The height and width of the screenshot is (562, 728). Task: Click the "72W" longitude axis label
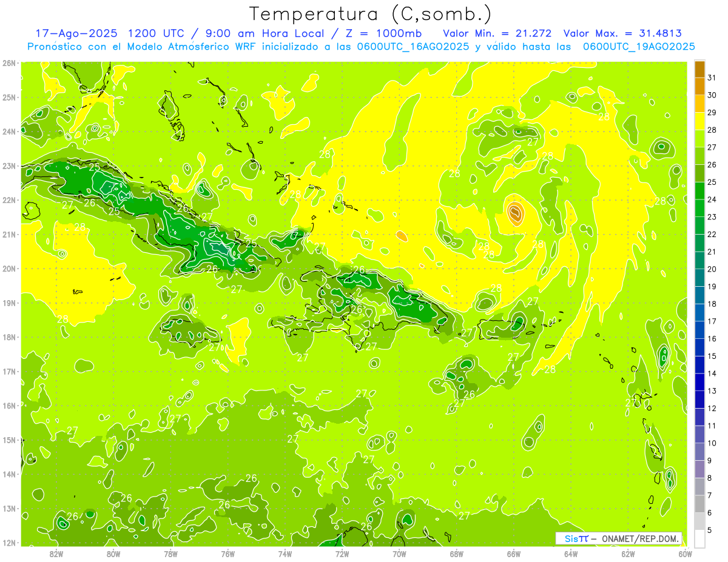(x=342, y=554)
